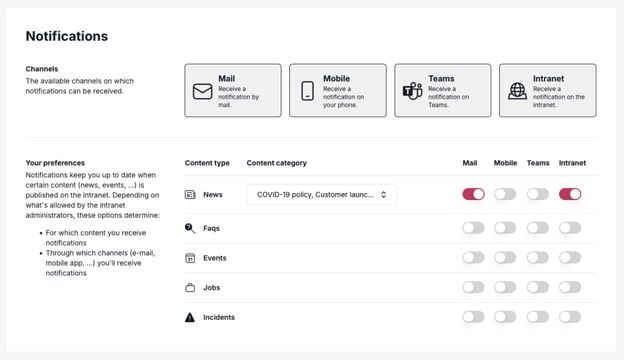Enable Teams notifications for Events
This screenshot has height=360, width=624.
(538, 257)
